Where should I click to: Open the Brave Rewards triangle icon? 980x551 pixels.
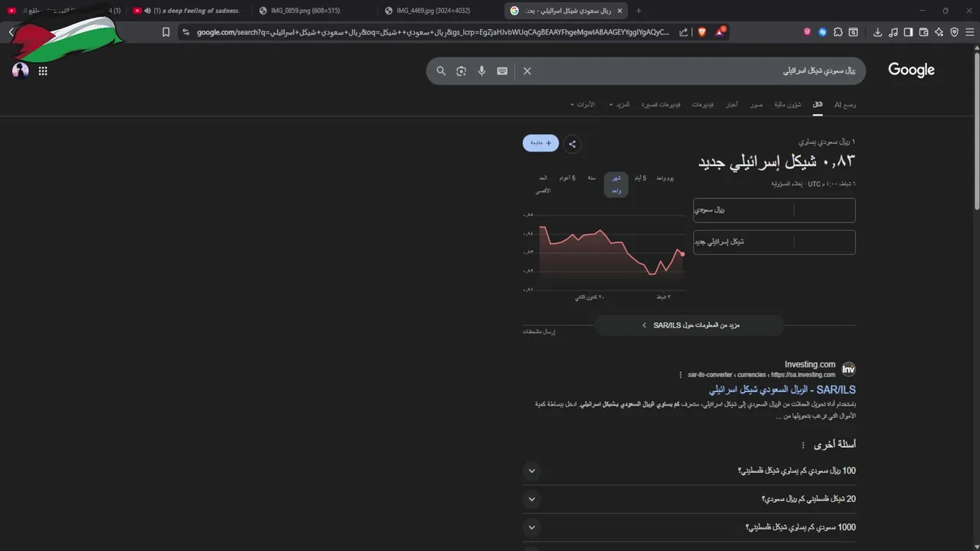click(720, 32)
